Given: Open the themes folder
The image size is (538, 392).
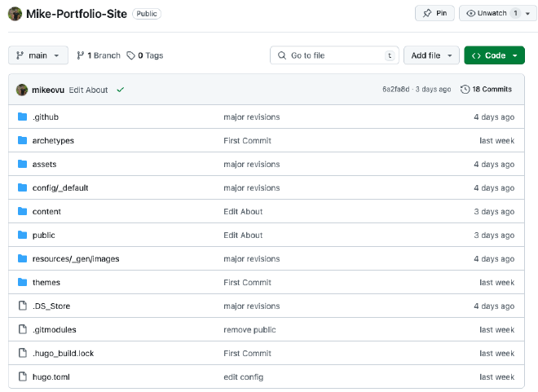Looking at the screenshot, I should 46,283.
